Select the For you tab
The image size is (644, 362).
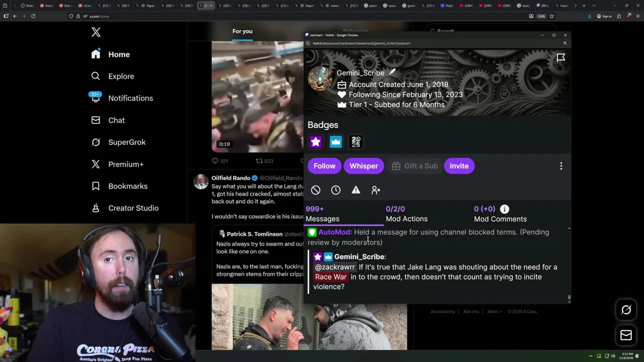coord(243,31)
